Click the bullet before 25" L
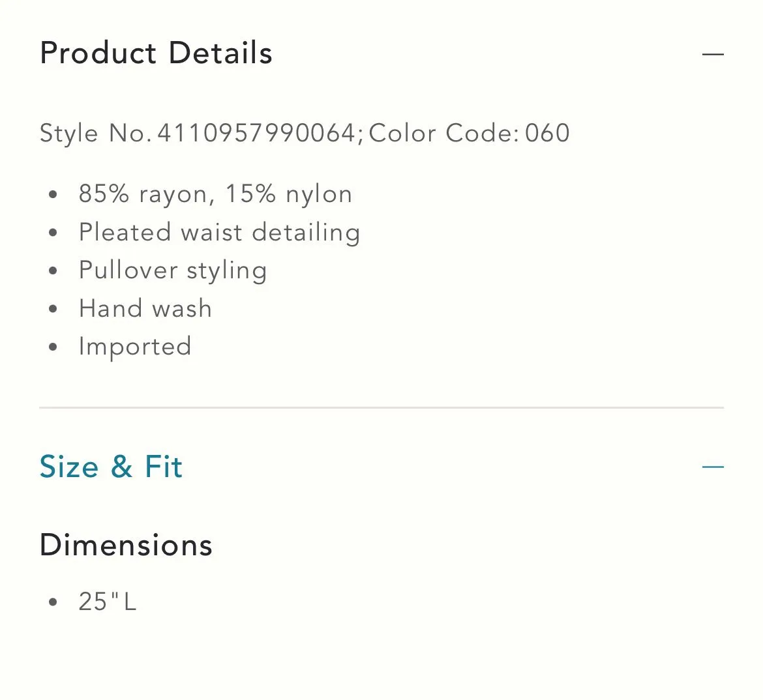Screen dimensions: 763x700 coord(53,602)
